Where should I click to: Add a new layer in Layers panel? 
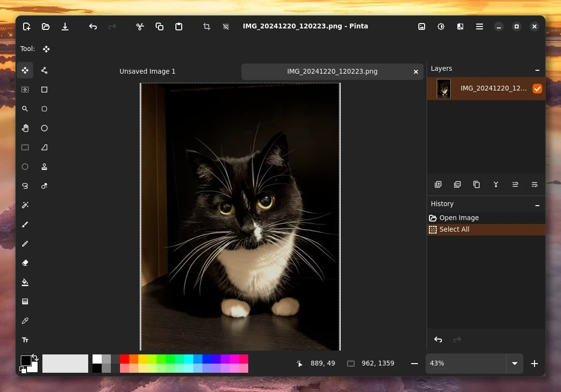[x=438, y=184]
